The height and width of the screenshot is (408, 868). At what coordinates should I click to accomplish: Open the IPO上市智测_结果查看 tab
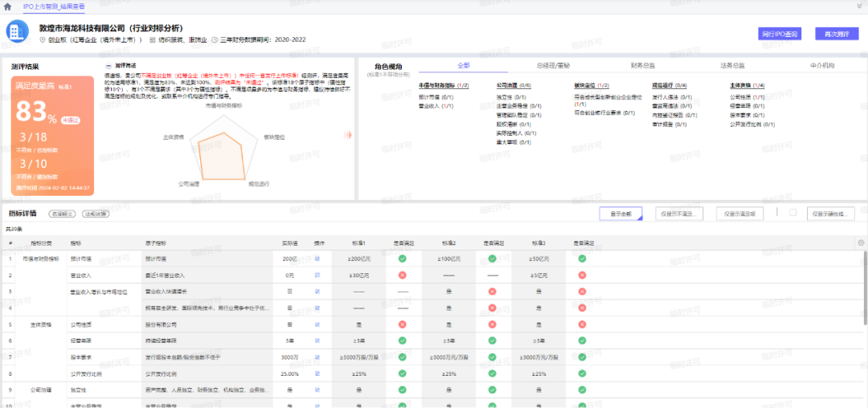pos(54,6)
